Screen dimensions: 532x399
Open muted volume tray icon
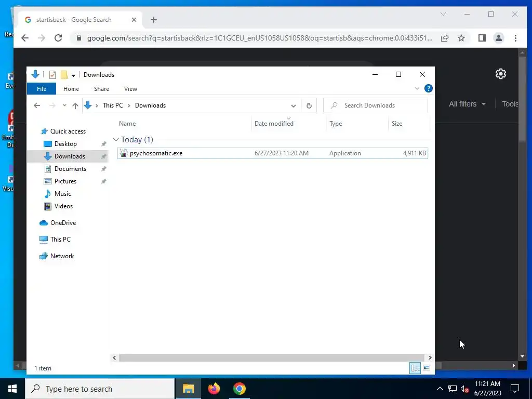(465, 389)
